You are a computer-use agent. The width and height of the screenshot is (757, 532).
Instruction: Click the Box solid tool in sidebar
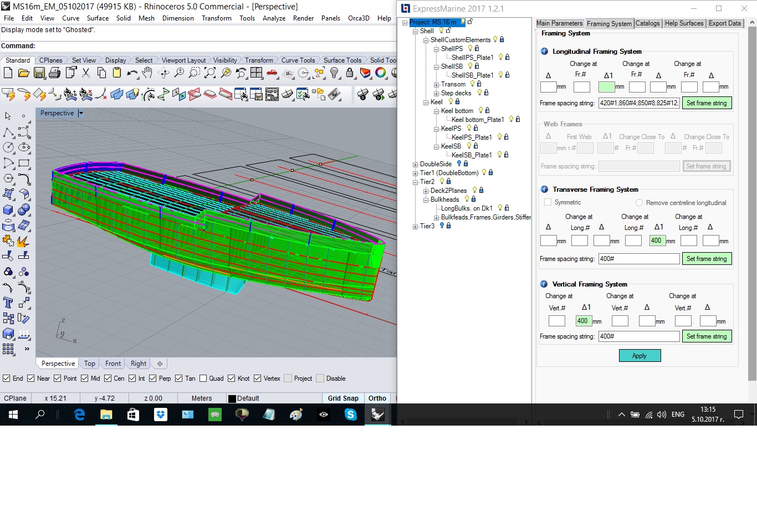(8, 210)
